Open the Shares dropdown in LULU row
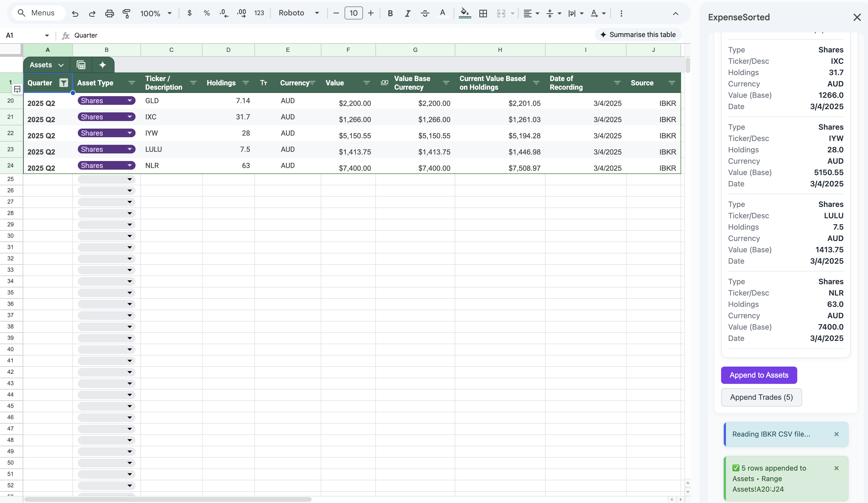Image resolution: width=868 pixels, height=503 pixels. click(106, 149)
